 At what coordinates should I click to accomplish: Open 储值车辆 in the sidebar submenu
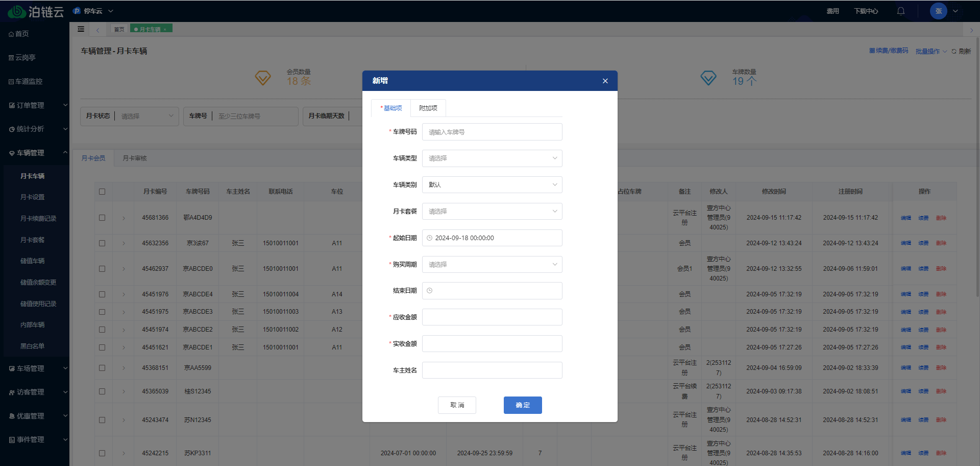(33, 261)
